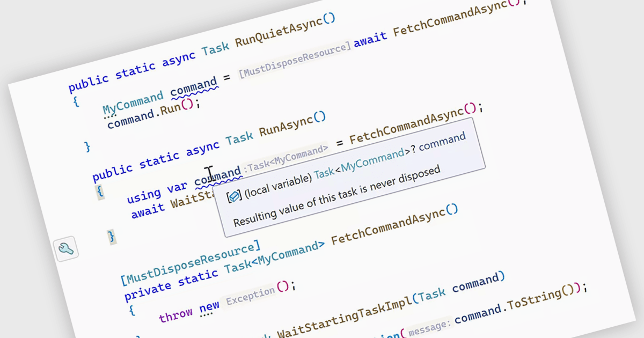Click 'Resulting value of this task is never disposed'
Viewport: 644px width, 338px height.
(337, 196)
